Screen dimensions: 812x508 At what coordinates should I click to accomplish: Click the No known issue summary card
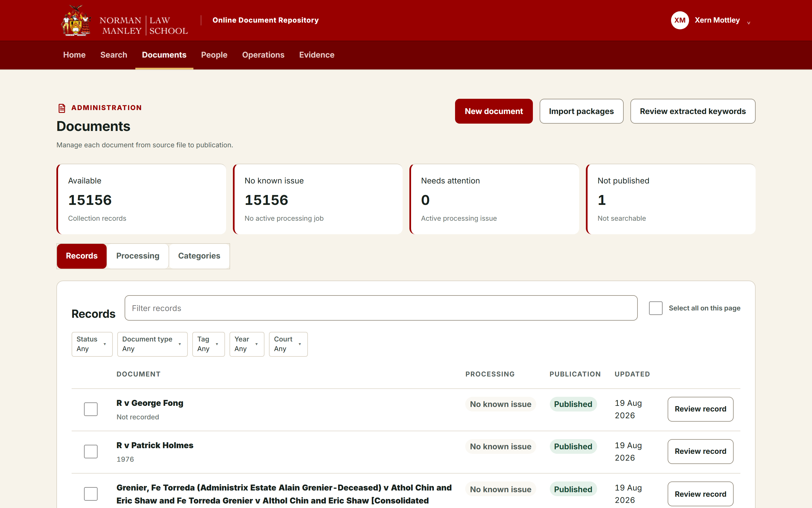pos(318,199)
